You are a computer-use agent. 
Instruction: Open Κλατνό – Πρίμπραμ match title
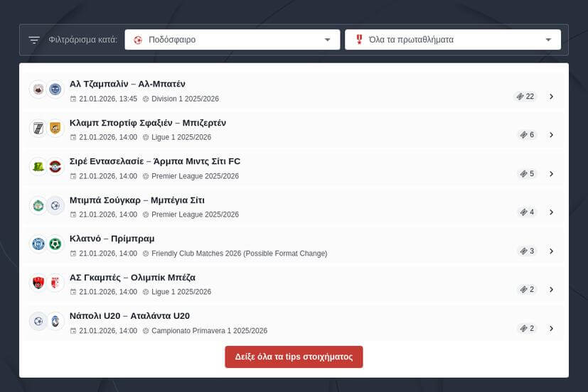click(112, 238)
